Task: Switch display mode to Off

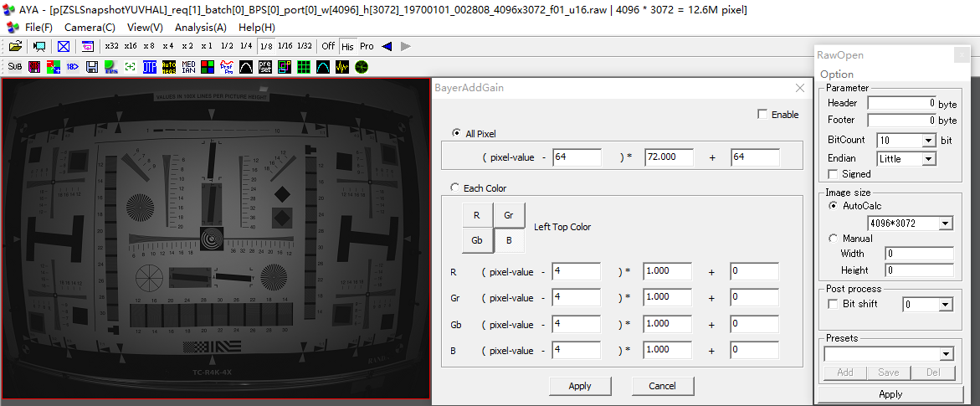Action: point(328,46)
